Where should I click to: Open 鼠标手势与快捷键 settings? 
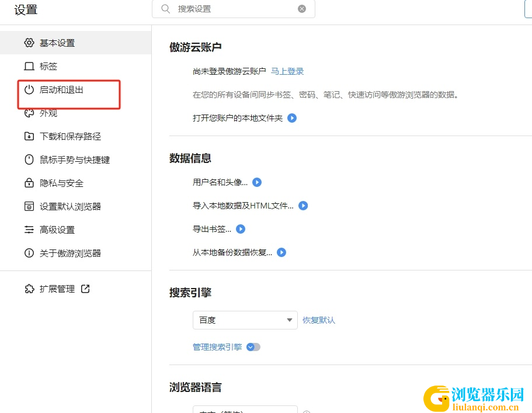(x=76, y=159)
